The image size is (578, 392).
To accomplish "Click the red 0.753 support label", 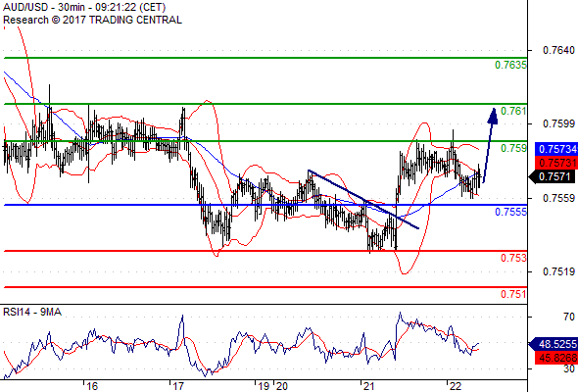I will [513, 258].
